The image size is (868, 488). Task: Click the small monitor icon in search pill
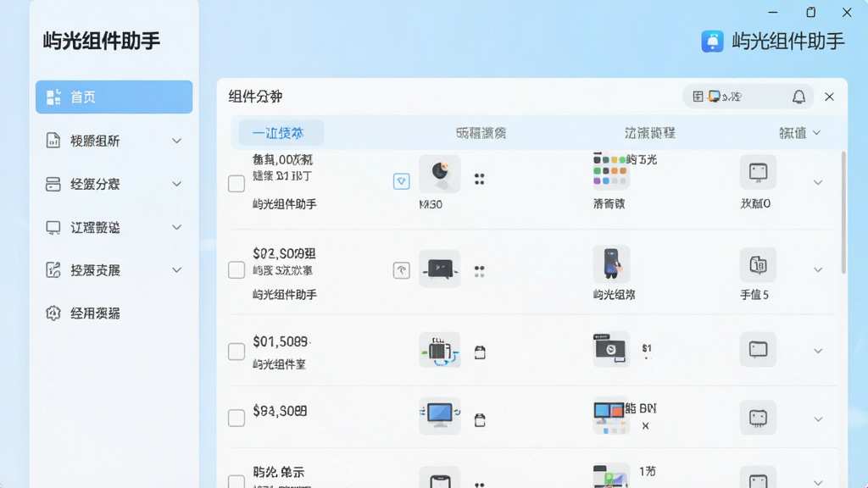coord(715,97)
